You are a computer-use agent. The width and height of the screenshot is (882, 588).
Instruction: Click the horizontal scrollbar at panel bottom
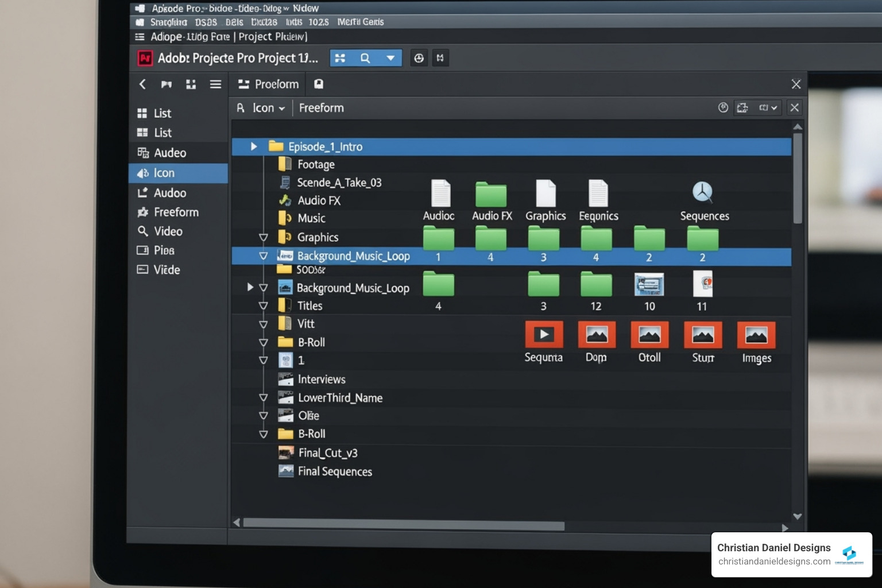[x=403, y=525]
